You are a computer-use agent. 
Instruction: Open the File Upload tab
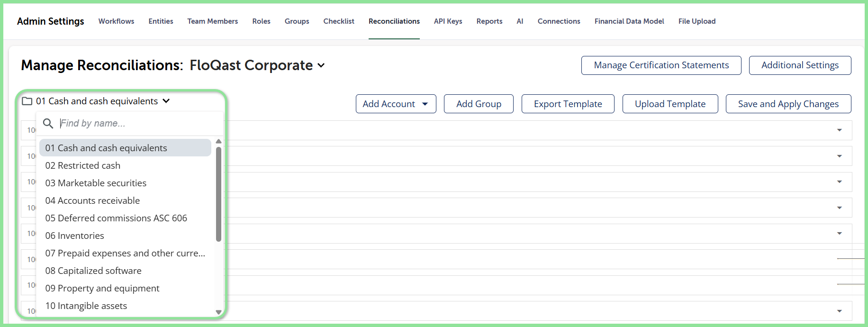[697, 21]
